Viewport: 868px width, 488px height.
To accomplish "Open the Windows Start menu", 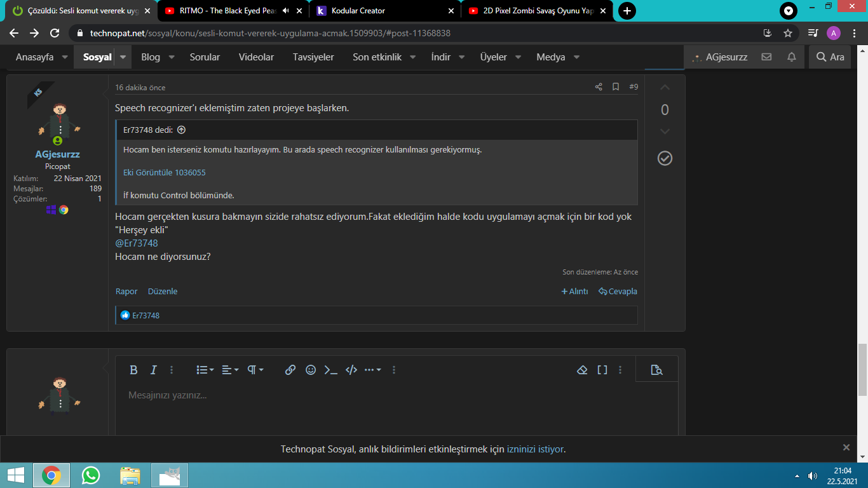I will 16,475.
